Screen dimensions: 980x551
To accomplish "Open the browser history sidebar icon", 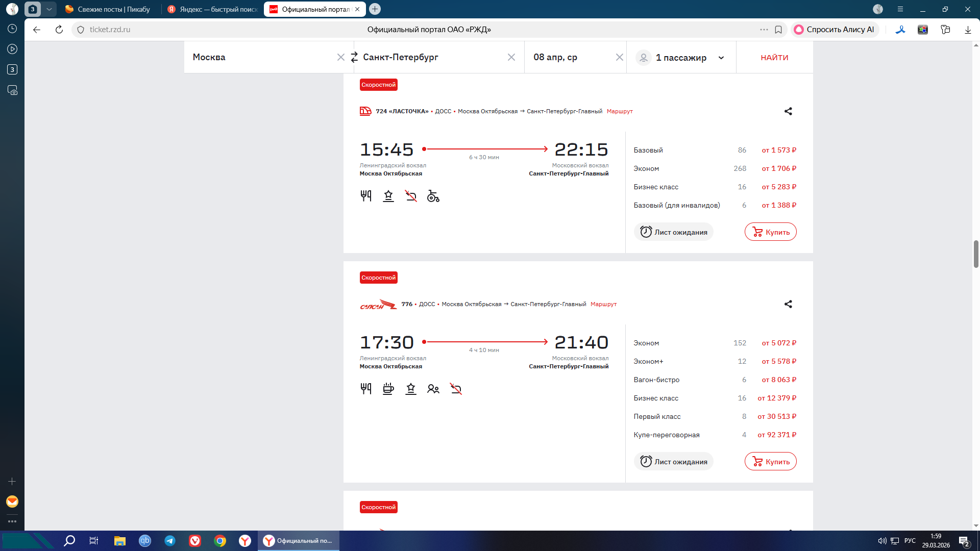I will click(x=12, y=29).
